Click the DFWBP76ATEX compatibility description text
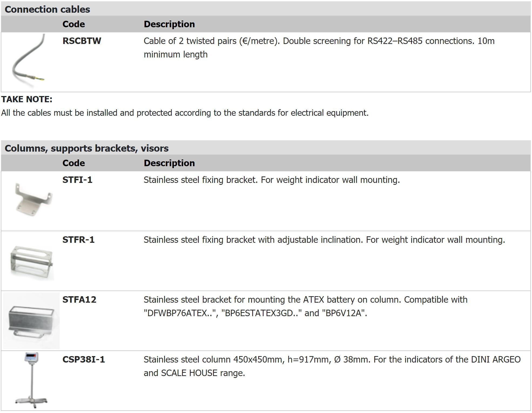The image size is (532, 413). (305, 306)
